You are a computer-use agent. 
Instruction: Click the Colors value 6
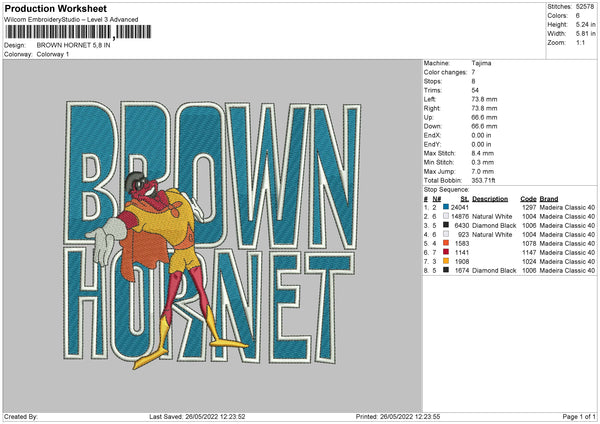coord(577,16)
